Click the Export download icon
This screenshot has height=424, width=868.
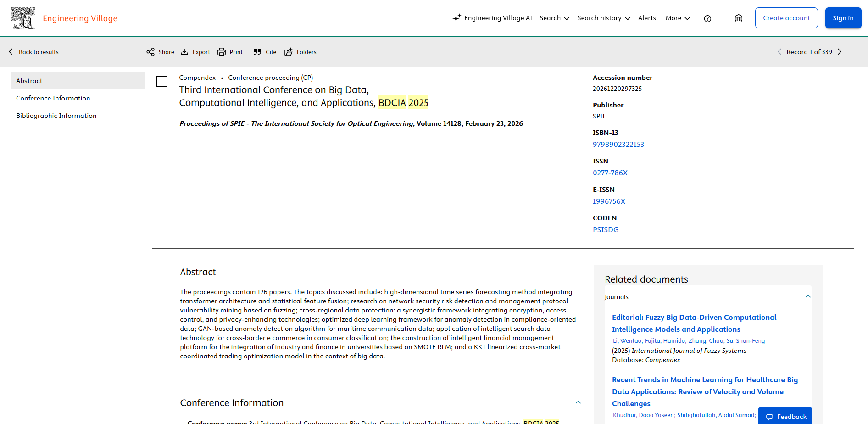[184, 52]
